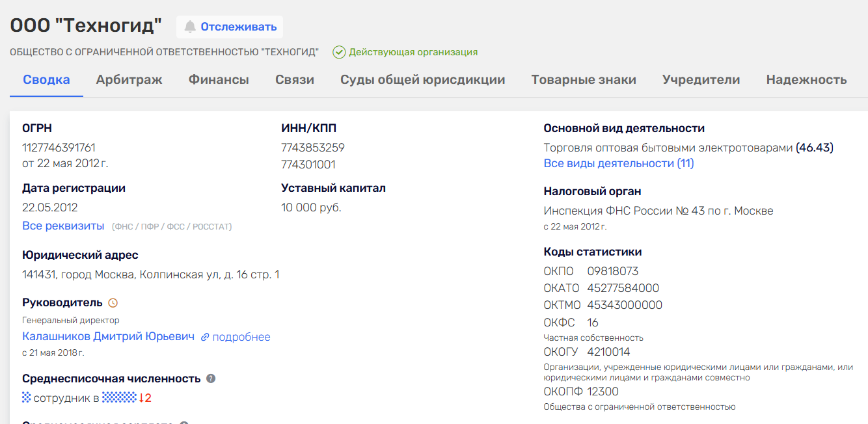The image size is (868, 424).
Task: Open the Финансы tab
Action: (219, 80)
